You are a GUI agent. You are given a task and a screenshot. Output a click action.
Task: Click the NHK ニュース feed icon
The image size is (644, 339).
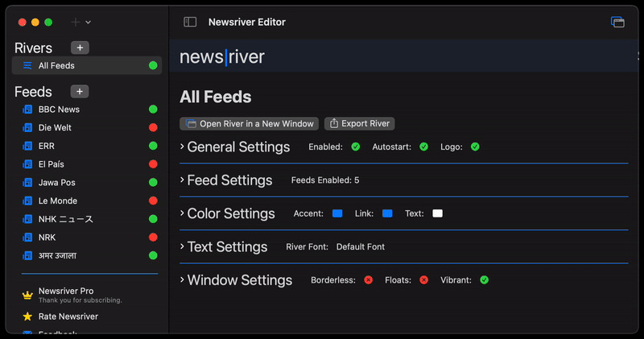point(27,219)
